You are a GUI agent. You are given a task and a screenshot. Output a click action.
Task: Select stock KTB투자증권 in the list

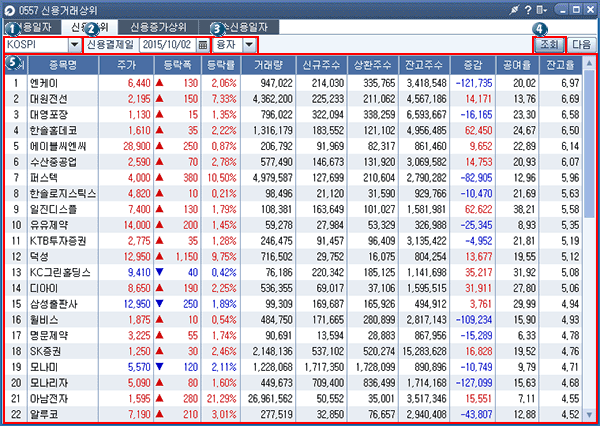pos(58,241)
